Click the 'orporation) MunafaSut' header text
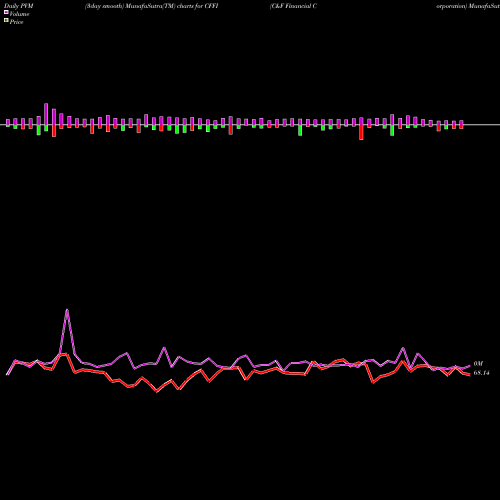This screenshot has height=500, width=500. click(x=468, y=6)
